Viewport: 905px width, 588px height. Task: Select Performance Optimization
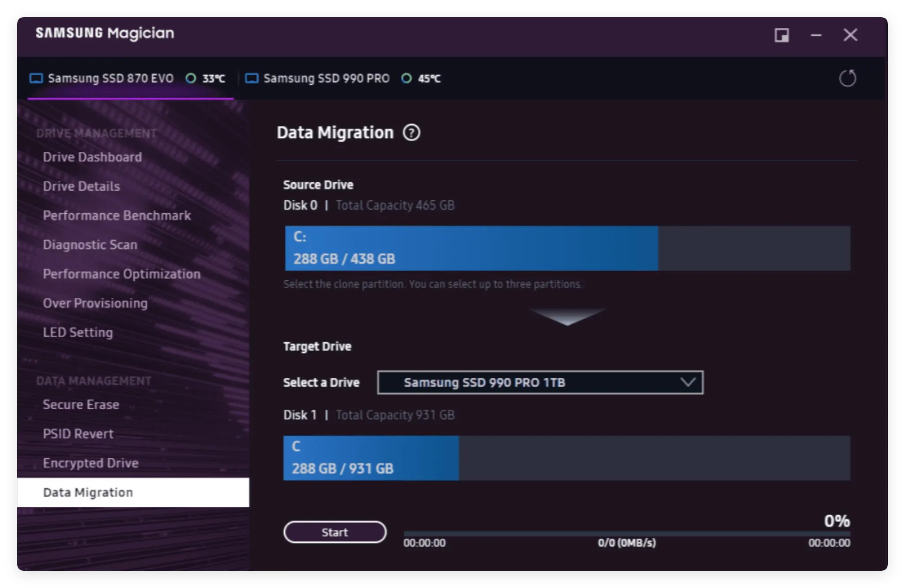(121, 274)
